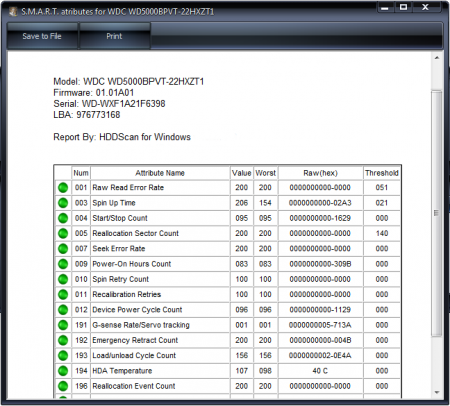Click threshold value 051

pos(382,188)
